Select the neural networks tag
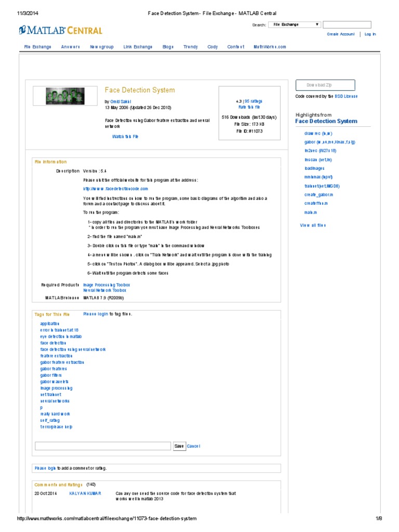Image resolution: width=399 pixels, height=532 pixels. coord(55,401)
